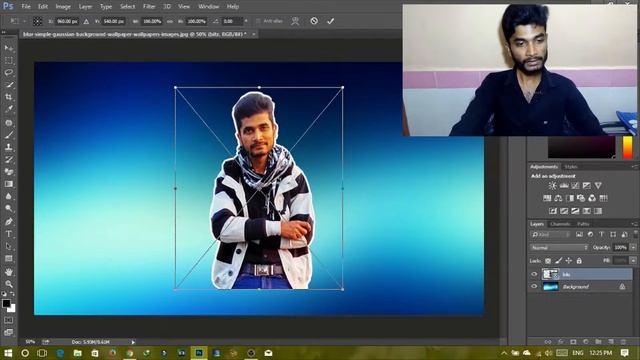The width and height of the screenshot is (640, 360).
Task: Toggle the Anti-alias checkbox
Action: pyautogui.click(x=258, y=21)
